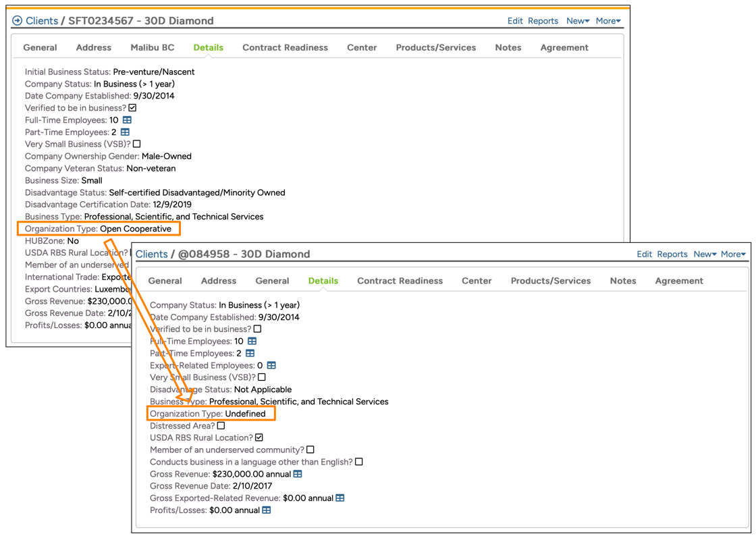Switch to the Malibu BC tab

click(152, 48)
